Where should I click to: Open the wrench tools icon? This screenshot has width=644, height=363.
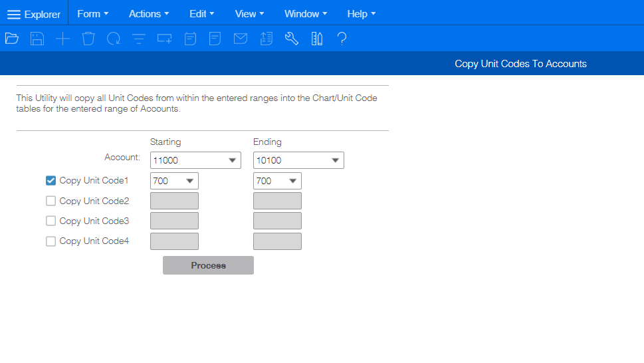click(x=292, y=39)
